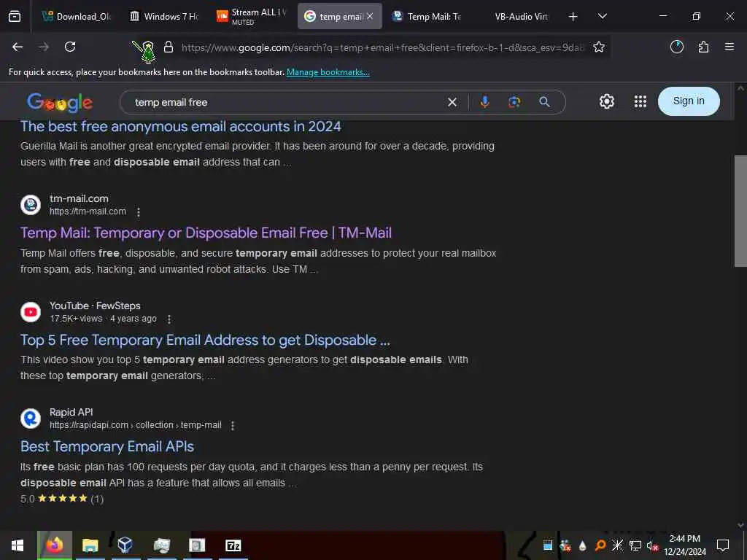Reload the current page
The image size is (747, 560).
pos(70,47)
